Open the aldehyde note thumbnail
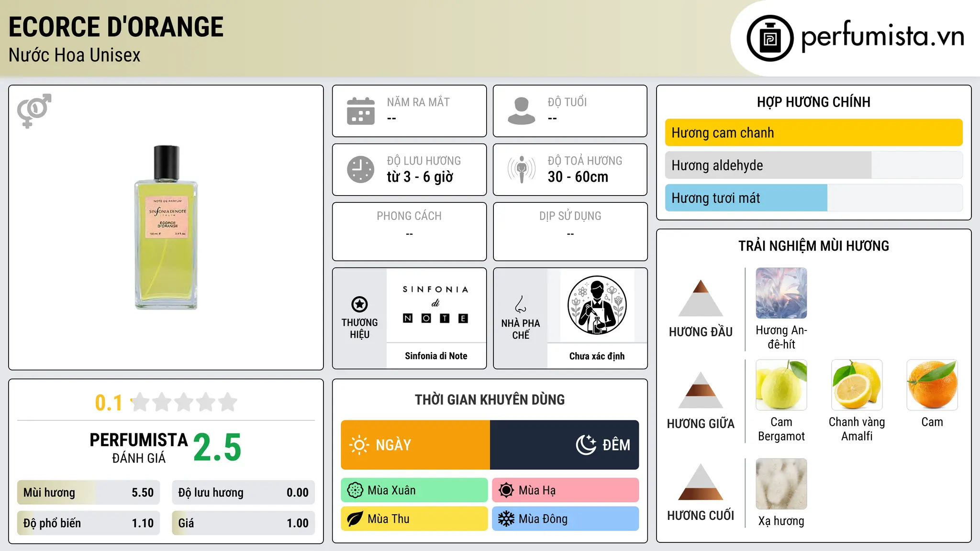The image size is (980, 551). pos(781,293)
